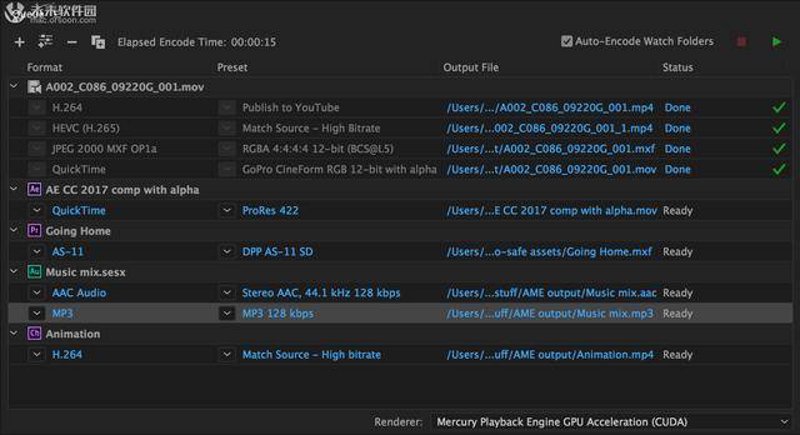Click Stereo AAC, 44.1 kHz 128 kbps preset

click(321, 293)
